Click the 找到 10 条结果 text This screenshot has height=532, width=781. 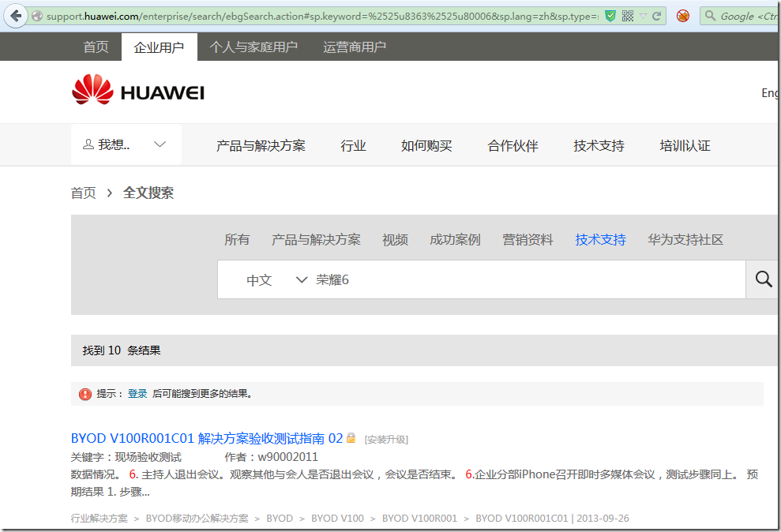point(122,350)
